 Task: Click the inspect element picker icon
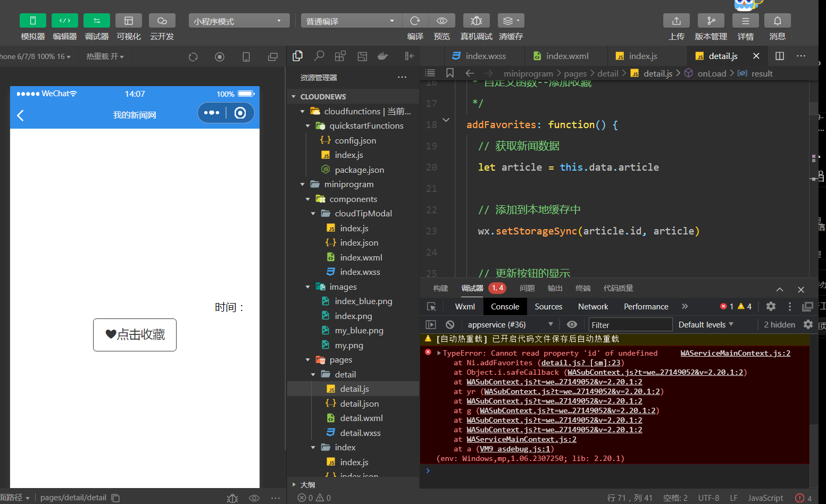tap(431, 307)
